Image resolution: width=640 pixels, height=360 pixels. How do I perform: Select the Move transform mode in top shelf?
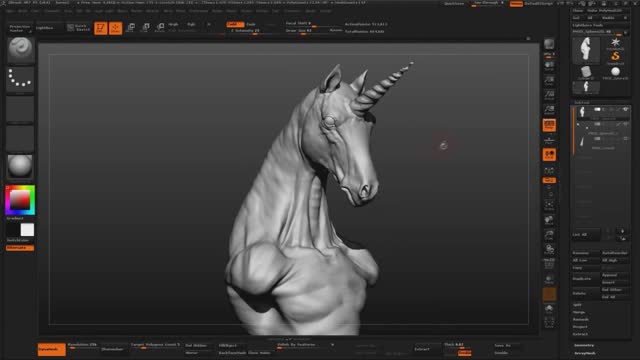click(x=131, y=28)
